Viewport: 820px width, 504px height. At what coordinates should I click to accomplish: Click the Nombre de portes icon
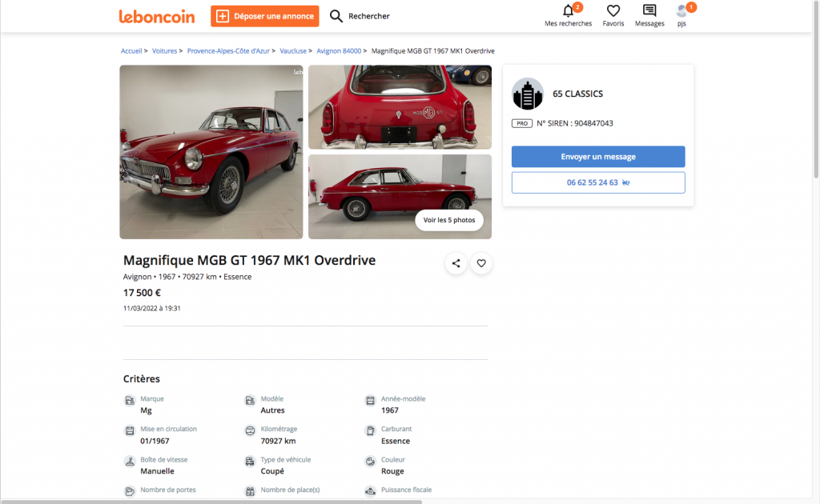pyautogui.click(x=129, y=491)
